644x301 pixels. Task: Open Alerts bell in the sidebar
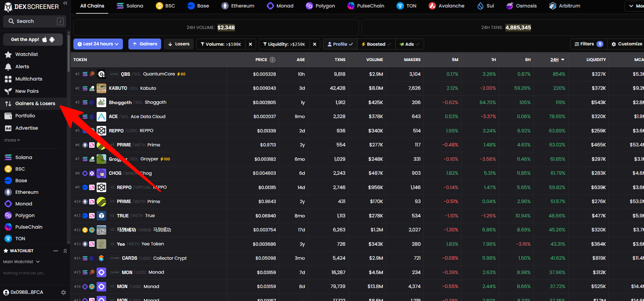tap(8, 67)
